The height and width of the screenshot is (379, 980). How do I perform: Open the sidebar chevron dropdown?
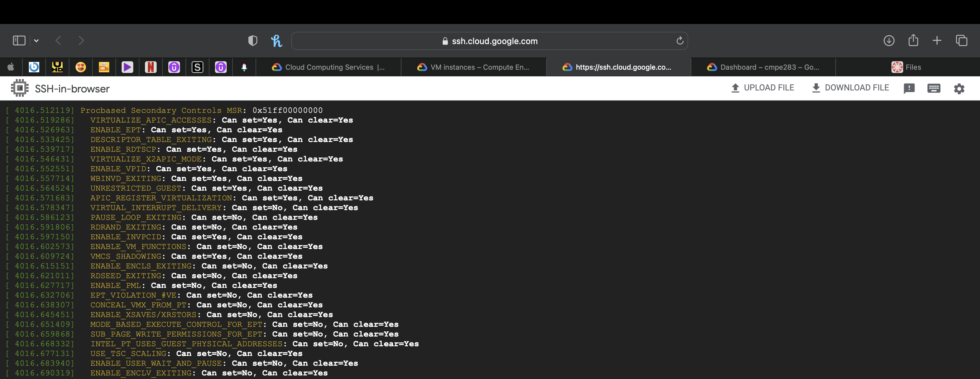click(36, 40)
